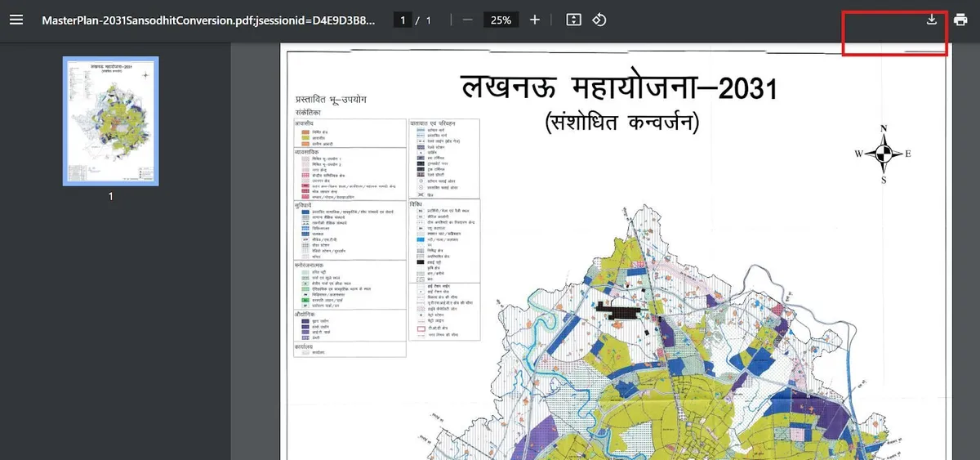Click the fit to page icon
Image resolution: width=980 pixels, height=460 pixels.
573,20
